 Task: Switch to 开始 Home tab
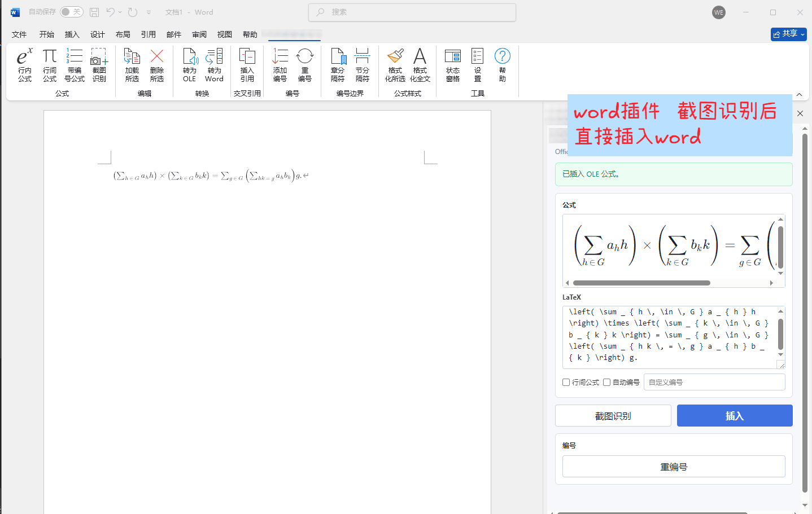point(47,34)
